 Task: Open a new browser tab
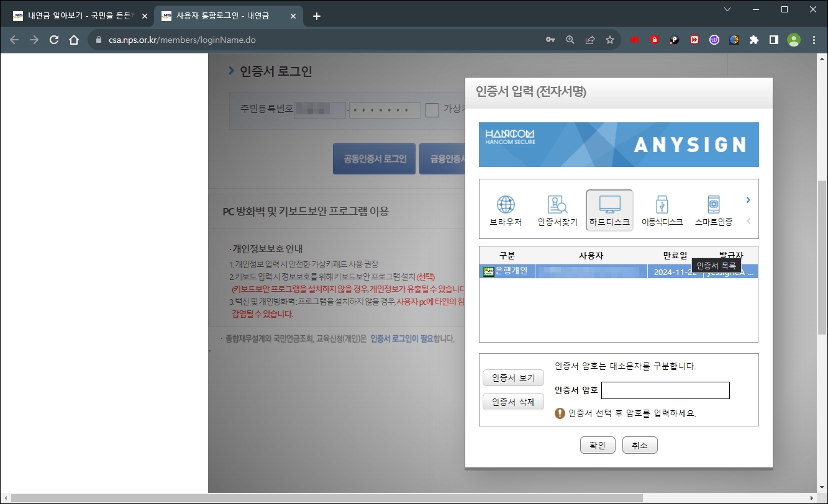point(317,16)
